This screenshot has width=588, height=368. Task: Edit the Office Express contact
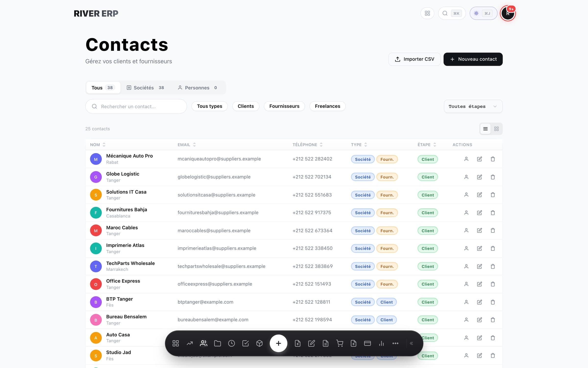[x=479, y=284]
